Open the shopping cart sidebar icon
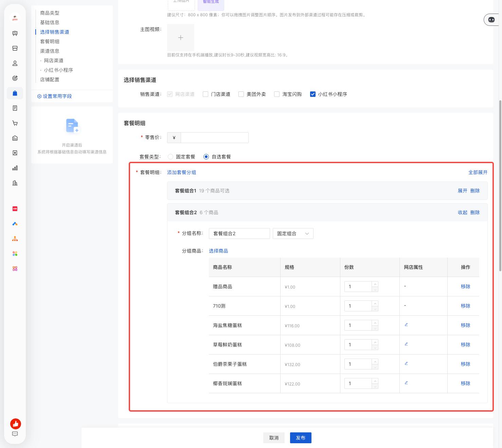The width and height of the screenshot is (502, 448). tap(15, 123)
